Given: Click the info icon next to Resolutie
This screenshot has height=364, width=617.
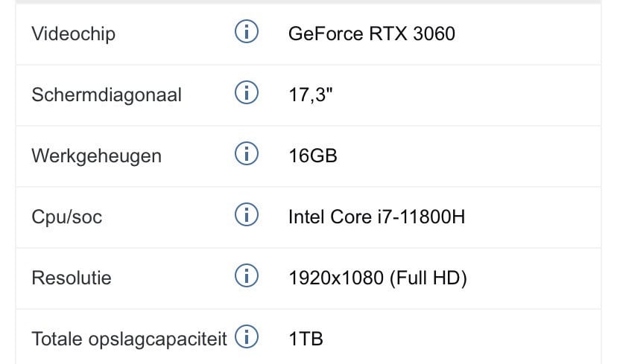Looking at the screenshot, I should pyautogui.click(x=247, y=275).
